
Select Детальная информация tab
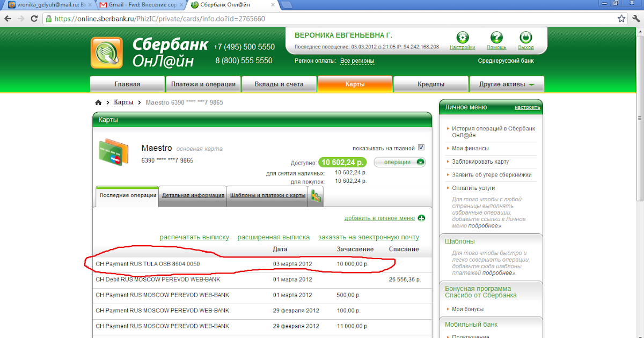193,196
